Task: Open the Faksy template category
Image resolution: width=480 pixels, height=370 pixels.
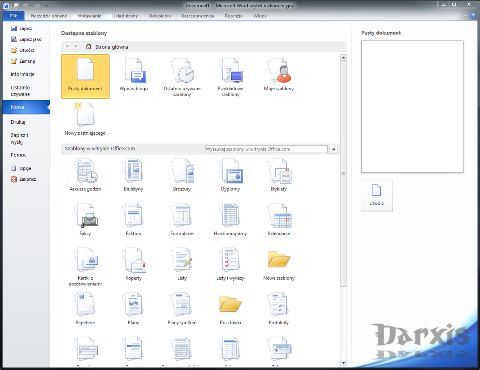Action: click(x=85, y=219)
